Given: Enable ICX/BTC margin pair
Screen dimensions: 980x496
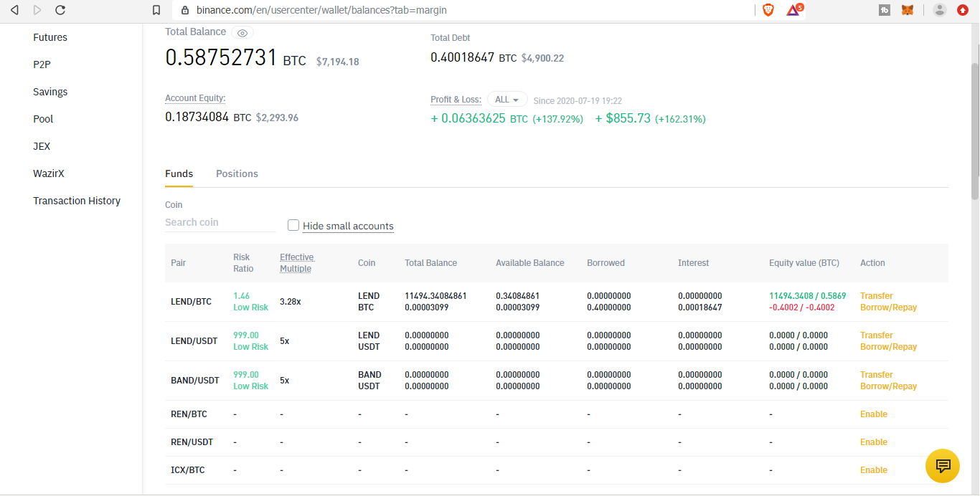Looking at the screenshot, I should pyautogui.click(x=874, y=470).
